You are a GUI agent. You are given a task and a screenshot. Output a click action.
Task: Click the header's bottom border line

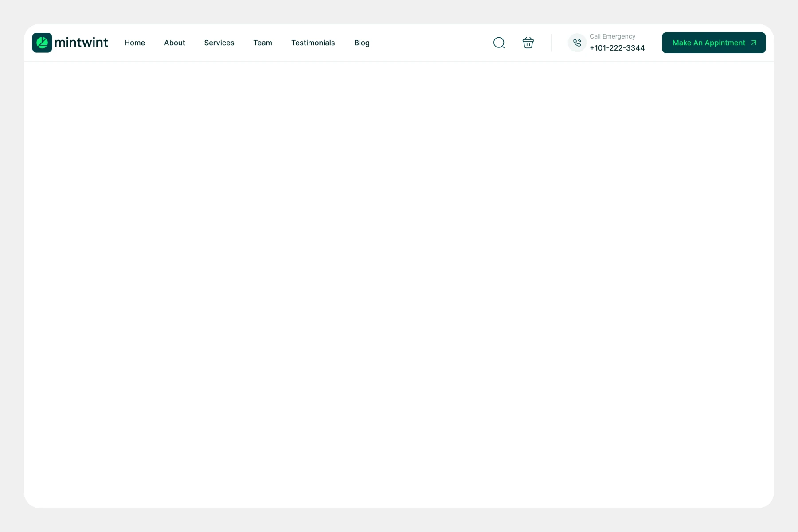coord(399,61)
